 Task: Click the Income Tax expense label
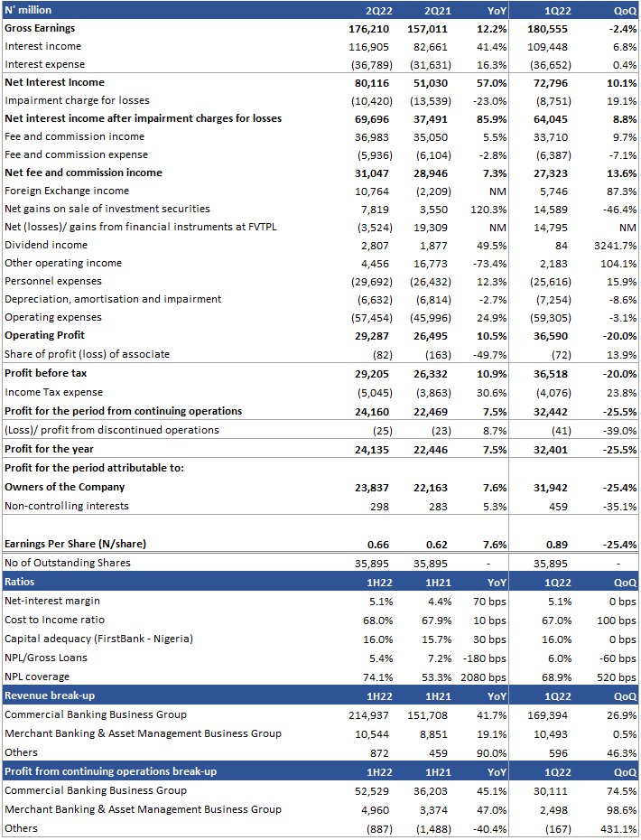tap(51, 392)
